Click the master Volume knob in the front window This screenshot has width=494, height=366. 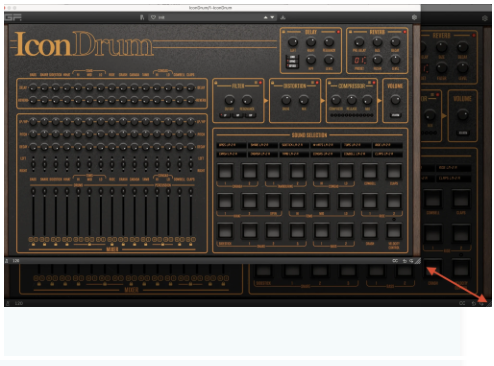[395, 99]
